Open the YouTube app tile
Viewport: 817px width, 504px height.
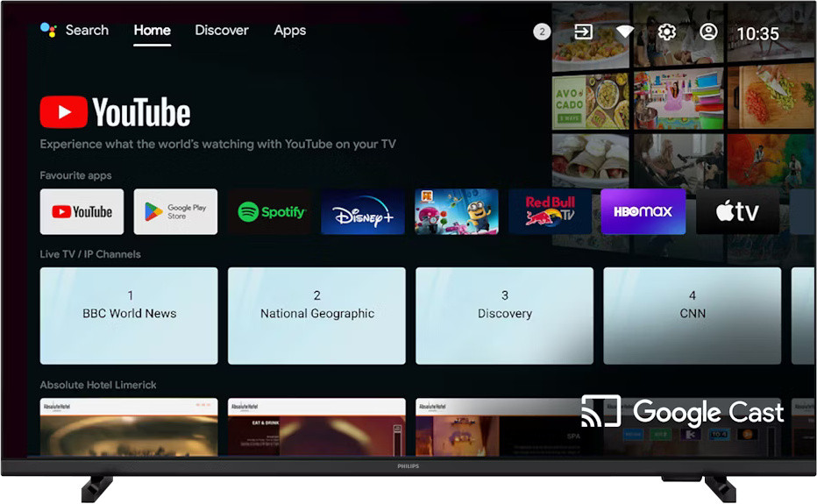82,212
